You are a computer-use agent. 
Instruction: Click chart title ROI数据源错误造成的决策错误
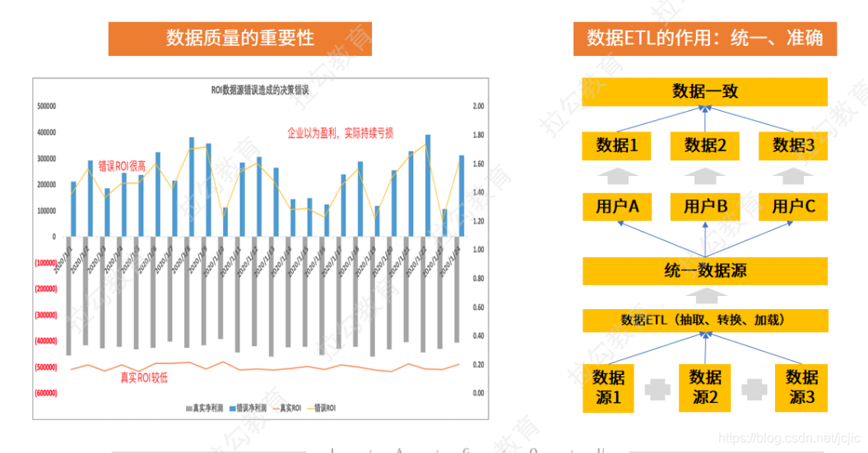tap(260, 90)
